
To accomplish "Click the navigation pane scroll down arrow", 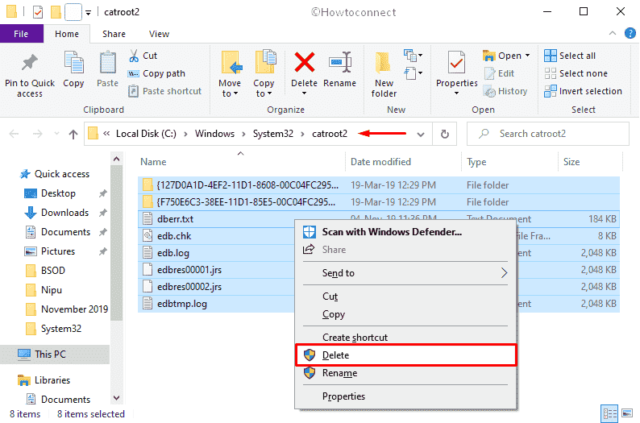I will [116, 398].
